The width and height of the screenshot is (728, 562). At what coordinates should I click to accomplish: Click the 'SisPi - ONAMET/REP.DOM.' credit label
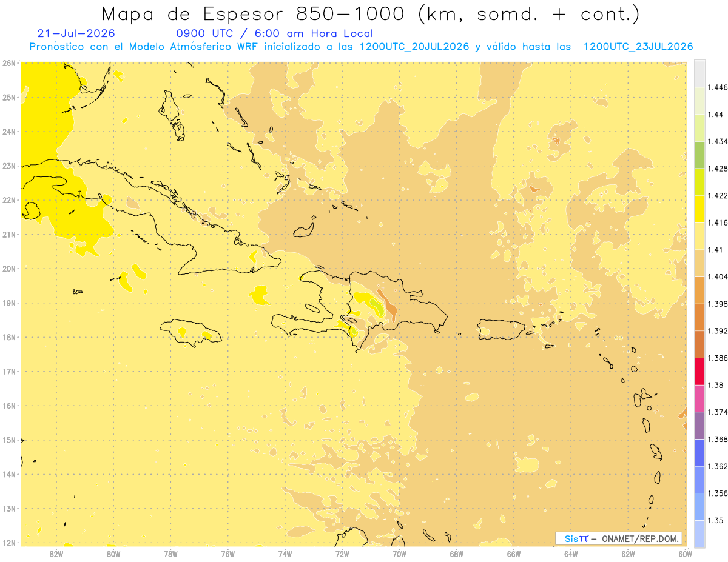tap(619, 538)
